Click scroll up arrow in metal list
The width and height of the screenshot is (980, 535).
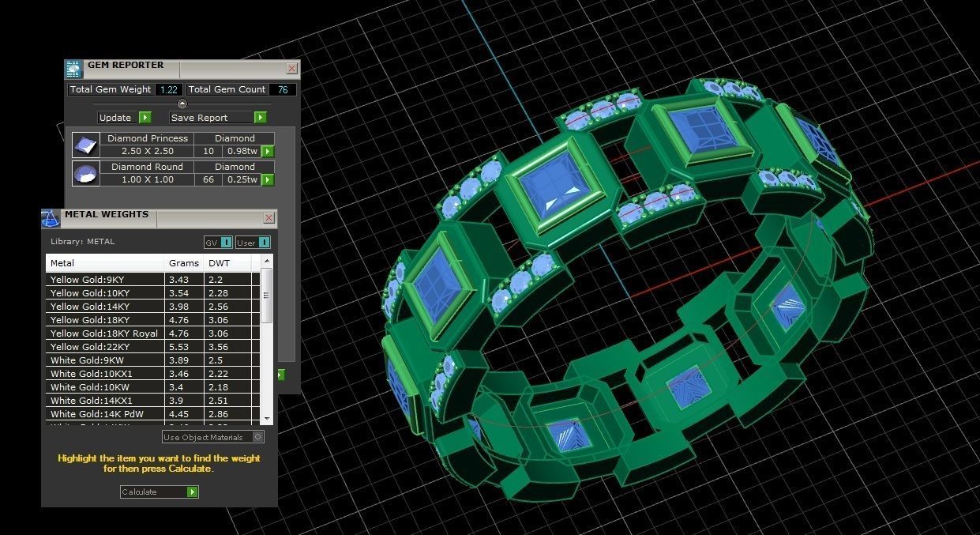(x=267, y=261)
